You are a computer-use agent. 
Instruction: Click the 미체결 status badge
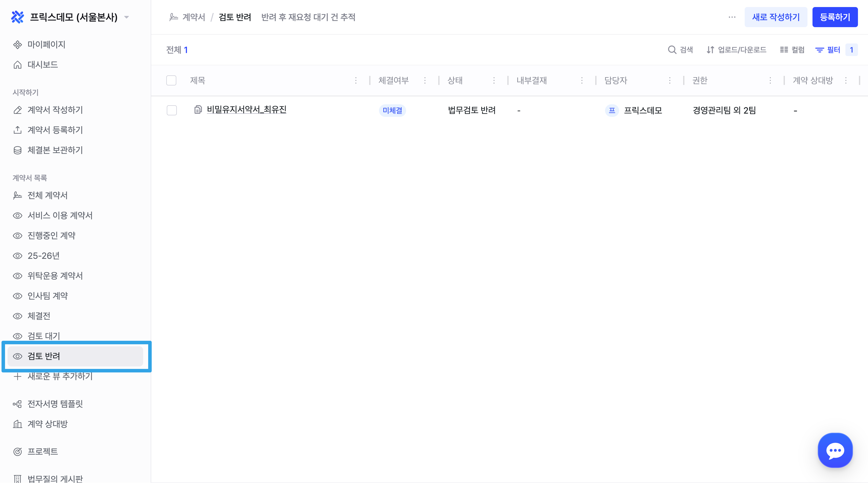(x=392, y=111)
